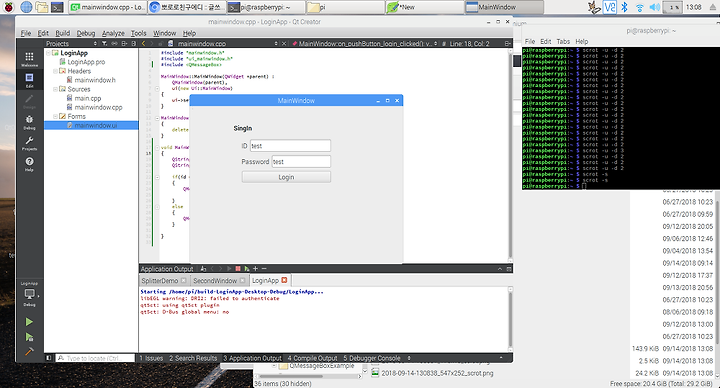Open the File menu in Qt Creator
The height and width of the screenshot is (388, 720).
point(26,33)
